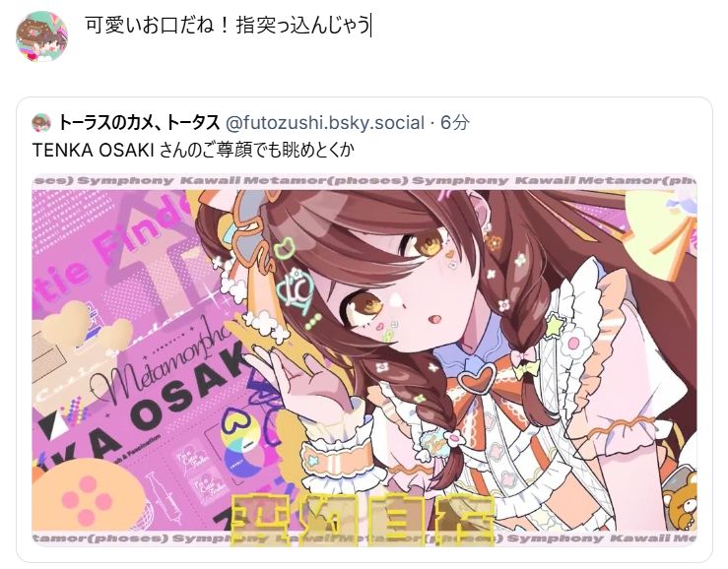Click the composer's large profile avatar
This screenshot has width=728, height=569.
point(41,36)
